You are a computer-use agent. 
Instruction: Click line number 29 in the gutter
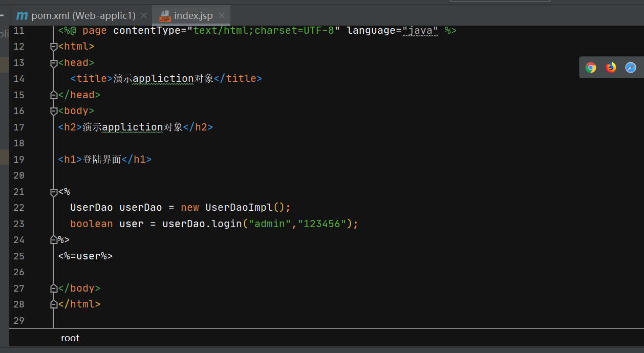pos(18,320)
